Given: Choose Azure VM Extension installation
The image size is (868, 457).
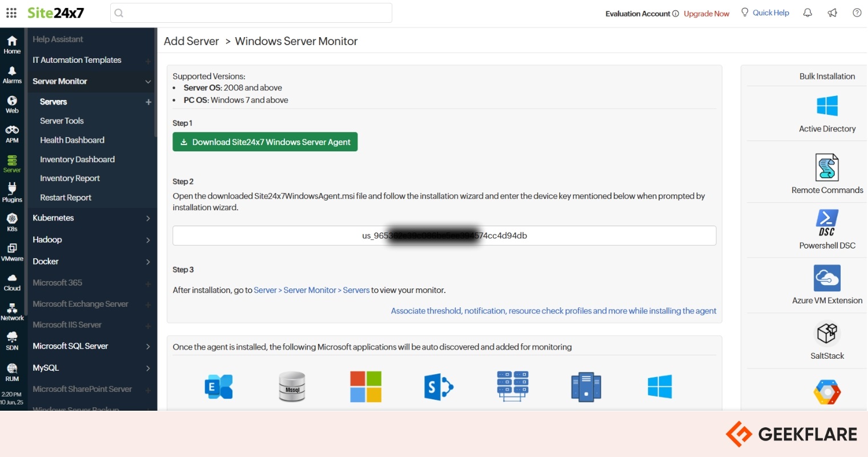Looking at the screenshot, I should pos(827,284).
